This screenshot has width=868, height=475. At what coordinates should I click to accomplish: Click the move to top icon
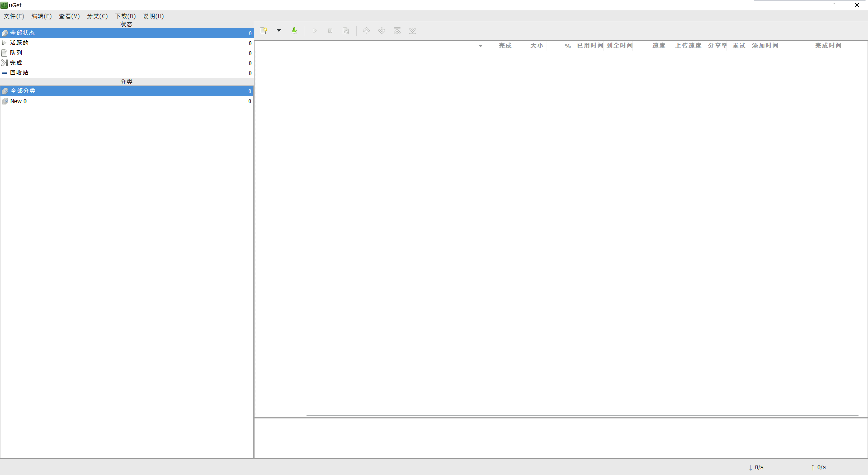(x=397, y=31)
